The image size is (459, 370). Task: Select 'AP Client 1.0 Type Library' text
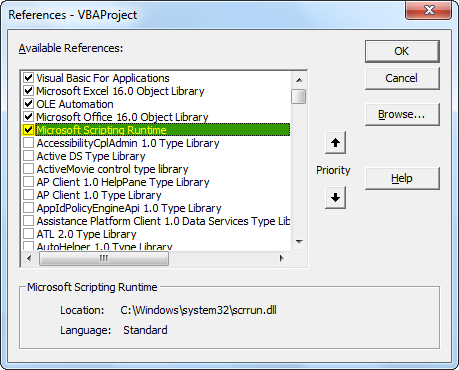[x=99, y=195]
